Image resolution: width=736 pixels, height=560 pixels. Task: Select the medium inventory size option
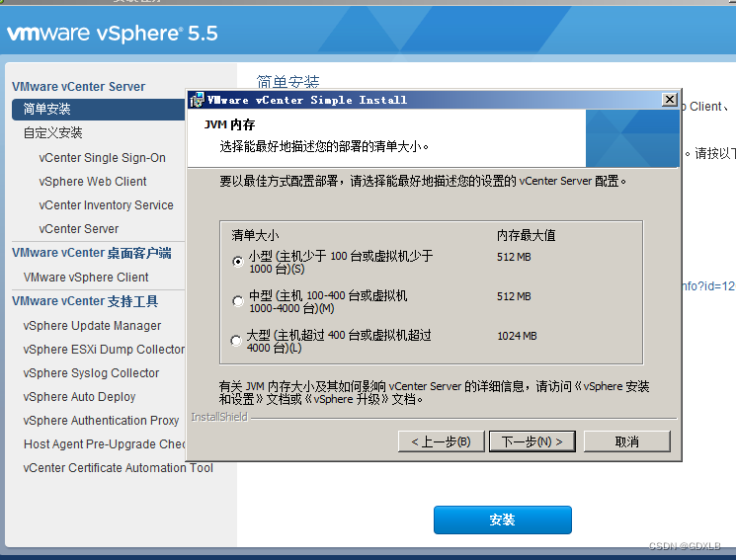coord(238,301)
